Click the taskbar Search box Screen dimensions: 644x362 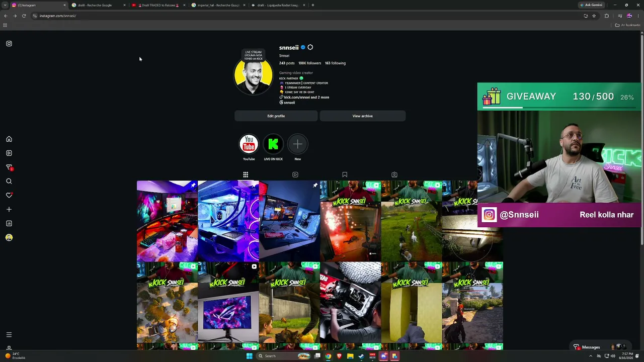283,356
